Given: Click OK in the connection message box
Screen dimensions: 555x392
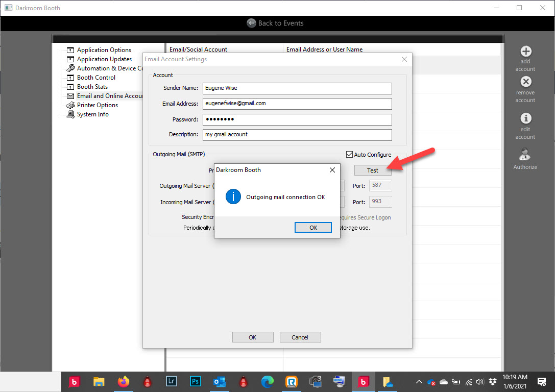Looking at the screenshot, I should coord(313,228).
